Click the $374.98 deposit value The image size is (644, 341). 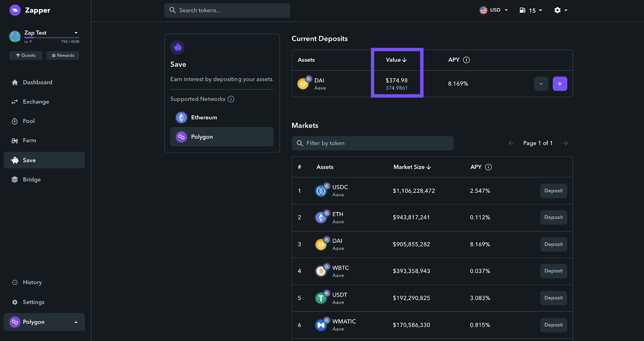coord(396,81)
